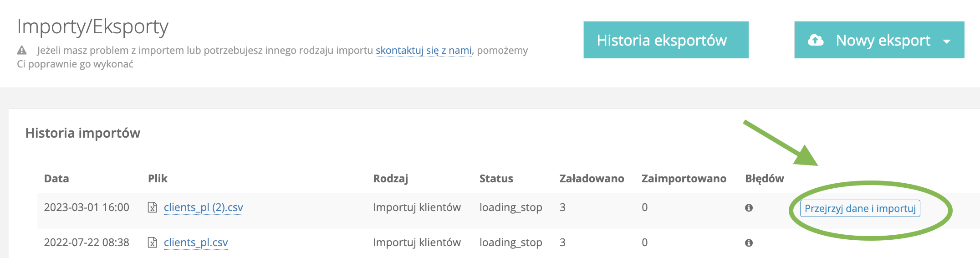Screen dimensions: 980x258
Task: Click the Rodzaj column header
Action: point(390,179)
